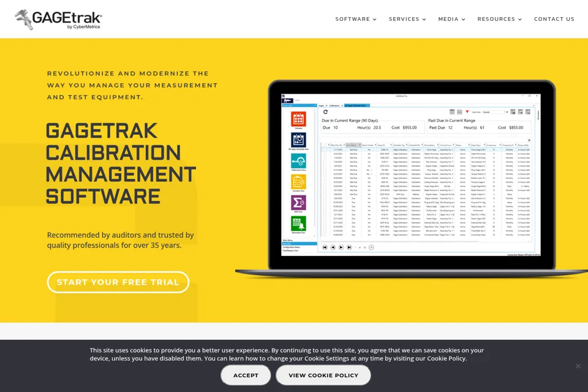The height and width of the screenshot is (392, 588).
Task: Click the circular plus add button
Action: [371, 247]
